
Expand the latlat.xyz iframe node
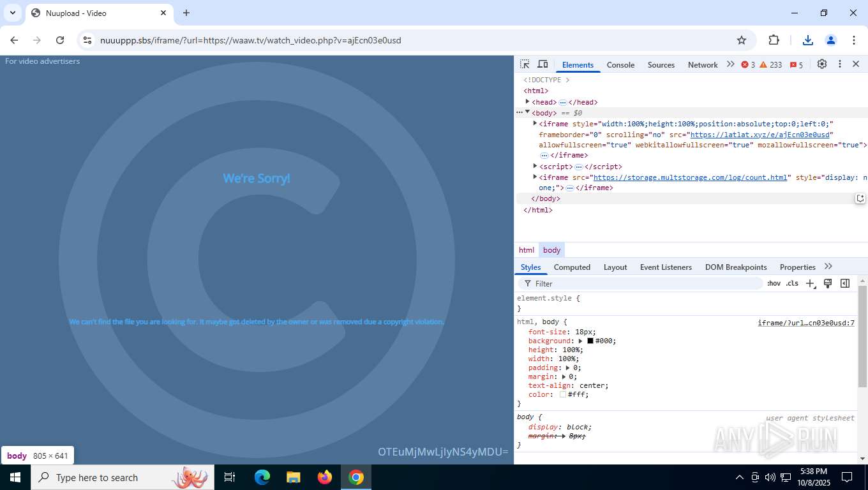pos(535,123)
